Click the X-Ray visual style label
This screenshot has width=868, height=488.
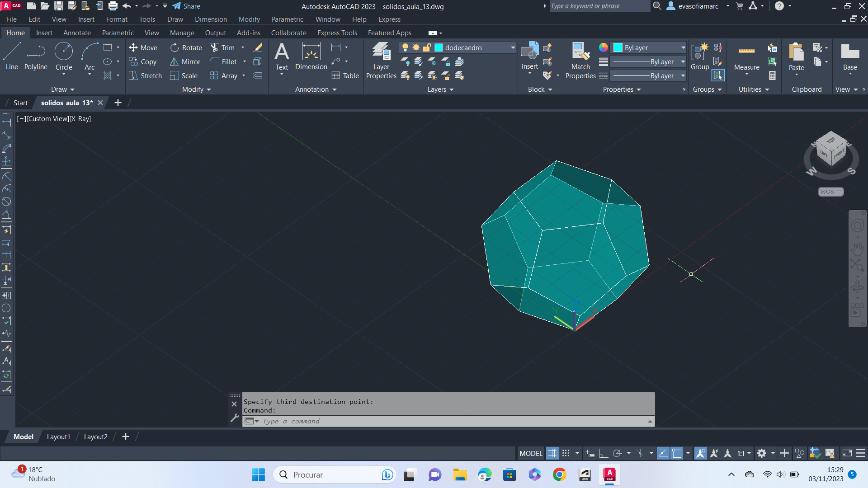pyautogui.click(x=80, y=118)
